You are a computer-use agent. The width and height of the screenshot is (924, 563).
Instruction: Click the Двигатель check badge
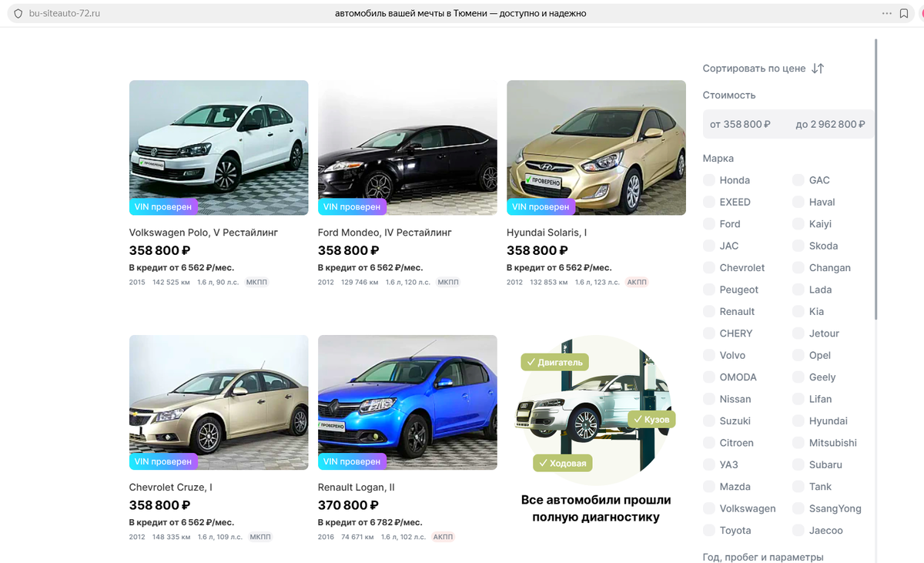click(x=556, y=362)
